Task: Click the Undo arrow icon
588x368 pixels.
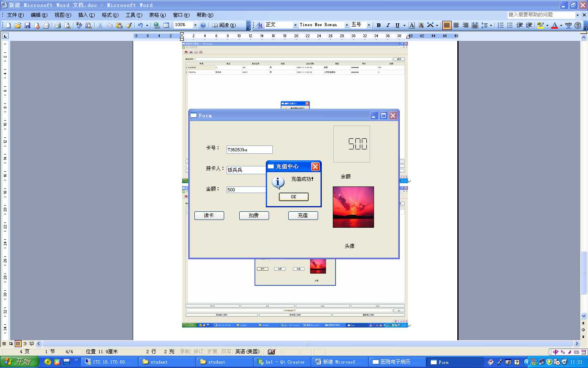Action: click(140, 25)
